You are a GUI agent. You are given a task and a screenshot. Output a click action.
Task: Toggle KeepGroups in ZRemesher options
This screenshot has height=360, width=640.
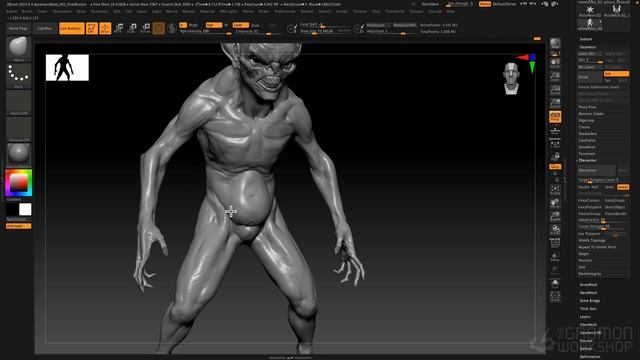(615, 200)
